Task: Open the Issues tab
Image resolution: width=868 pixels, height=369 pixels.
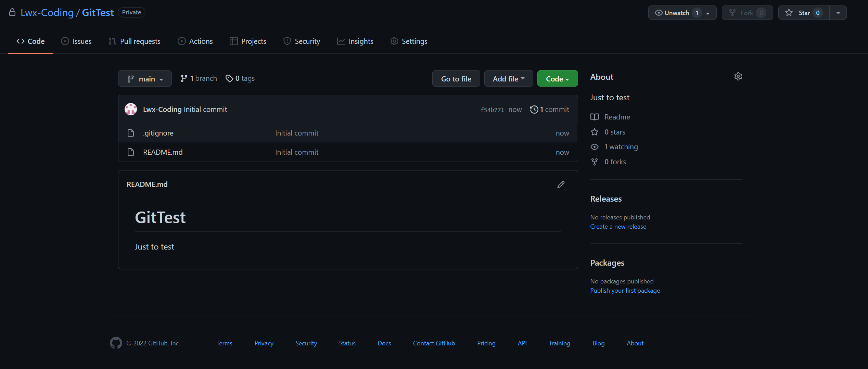Action: [76, 41]
